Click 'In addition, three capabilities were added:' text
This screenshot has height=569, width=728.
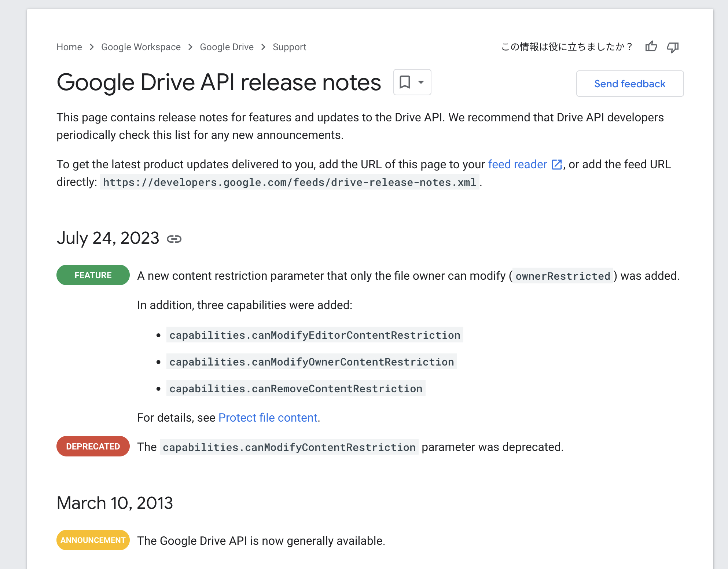(x=244, y=305)
